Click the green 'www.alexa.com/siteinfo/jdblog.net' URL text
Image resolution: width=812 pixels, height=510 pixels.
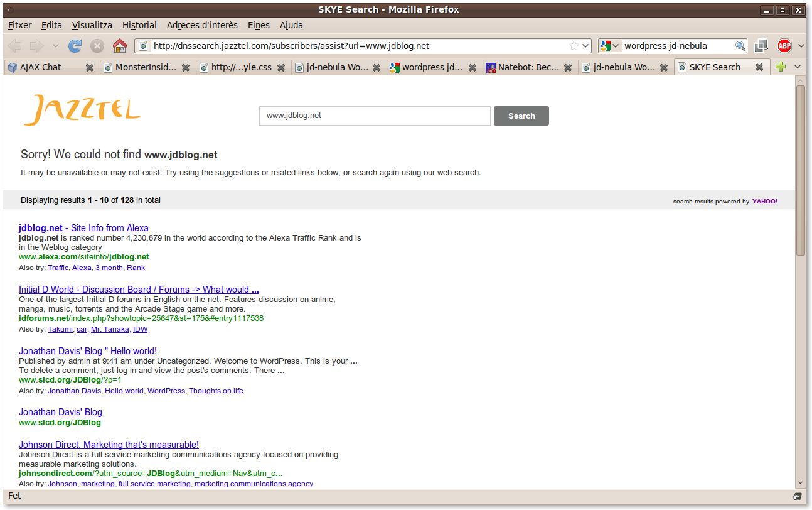(84, 257)
